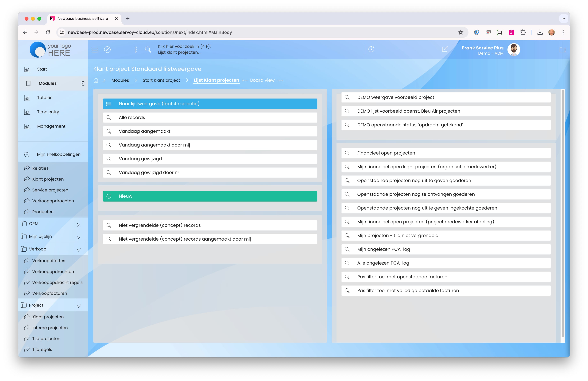Click the clock icon beside Modules
Image resolution: width=588 pixels, height=381 pixels.
click(83, 83)
